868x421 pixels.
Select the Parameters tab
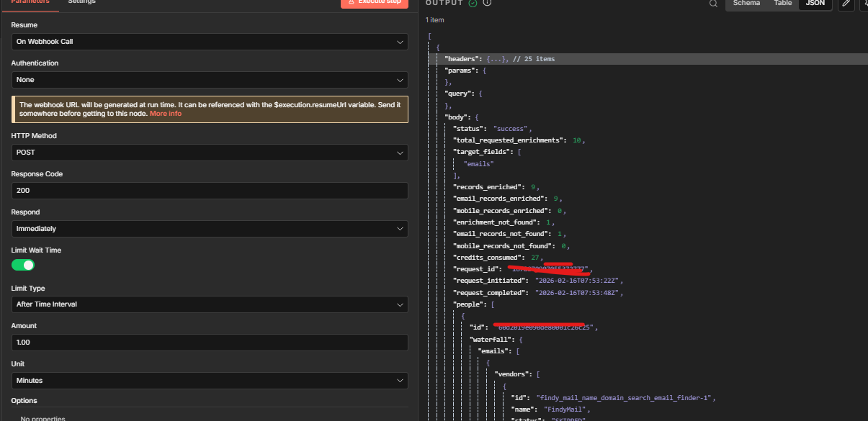tap(30, 2)
